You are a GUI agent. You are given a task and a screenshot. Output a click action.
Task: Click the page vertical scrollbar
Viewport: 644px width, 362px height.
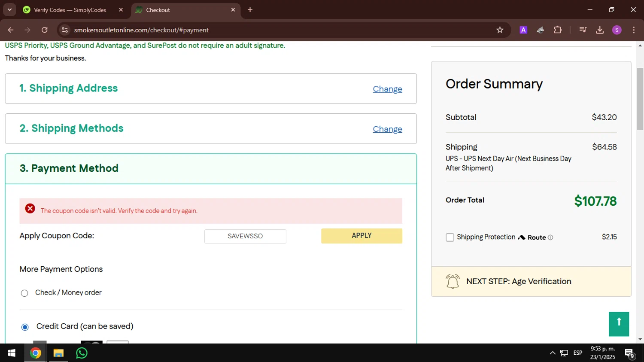[x=640, y=99]
